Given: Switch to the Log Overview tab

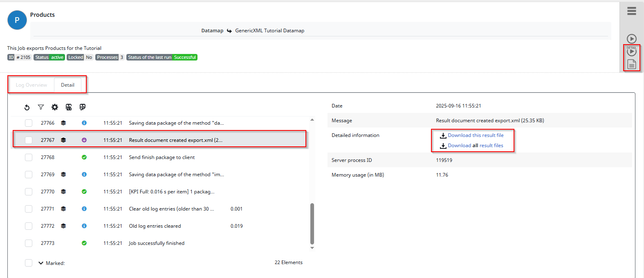Looking at the screenshot, I should point(31,85).
